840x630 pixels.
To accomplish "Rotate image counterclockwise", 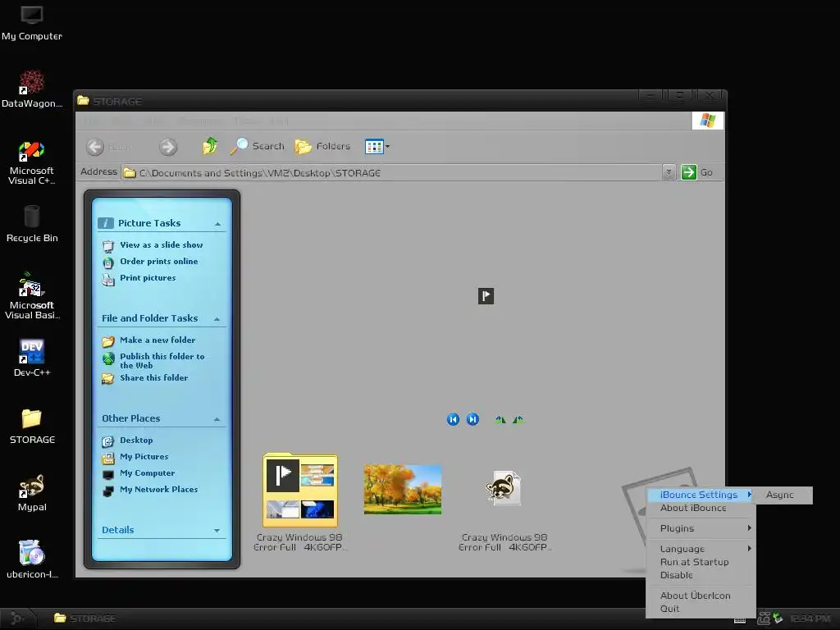I will click(518, 419).
